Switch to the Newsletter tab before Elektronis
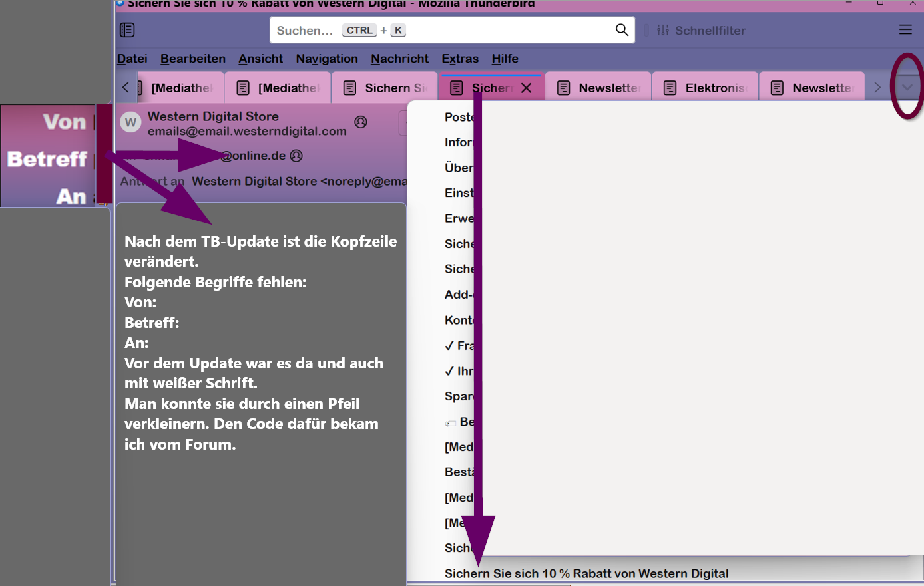 click(x=598, y=88)
